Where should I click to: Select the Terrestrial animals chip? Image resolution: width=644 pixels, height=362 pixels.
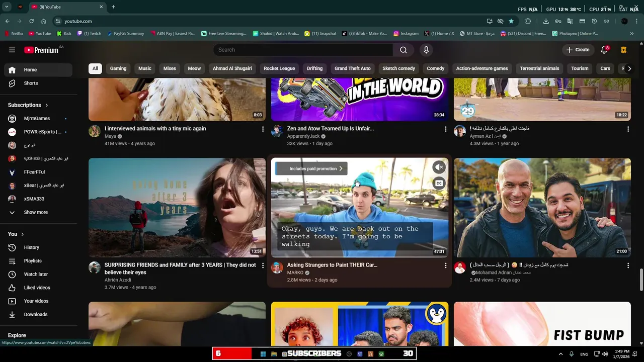tap(539, 68)
